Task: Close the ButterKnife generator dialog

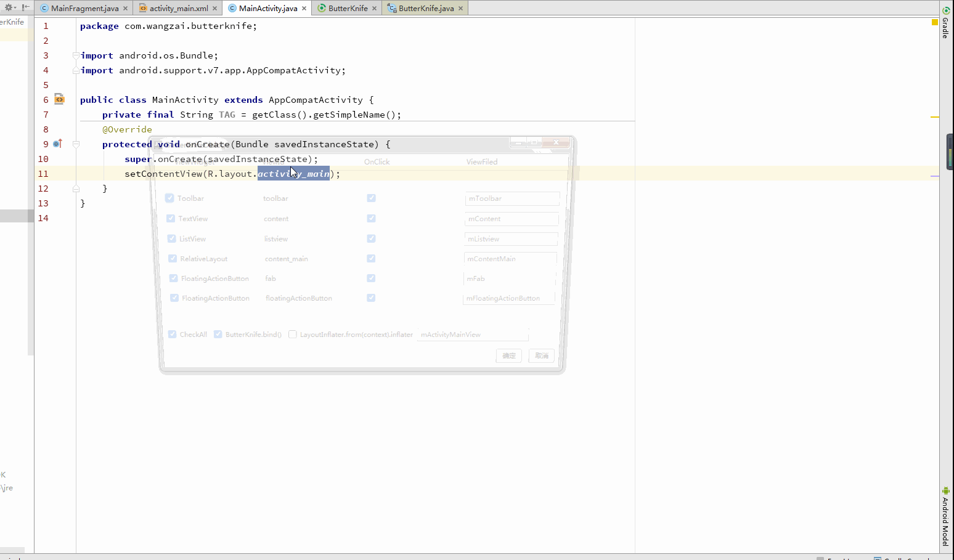Action: (556, 142)
